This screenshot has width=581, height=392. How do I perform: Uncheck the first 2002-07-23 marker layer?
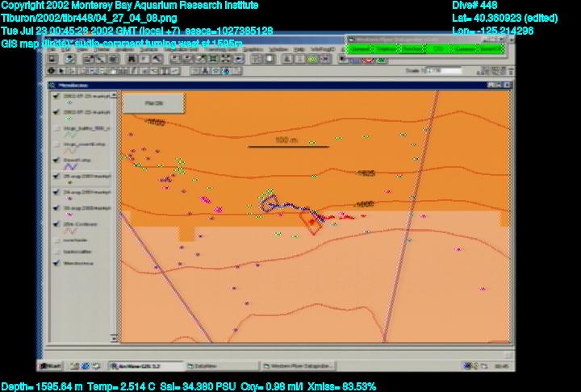point(55,96)
